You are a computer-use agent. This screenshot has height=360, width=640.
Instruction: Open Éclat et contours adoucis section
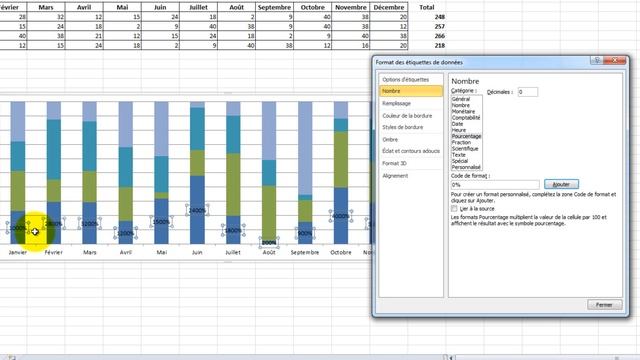click(411, 151)
